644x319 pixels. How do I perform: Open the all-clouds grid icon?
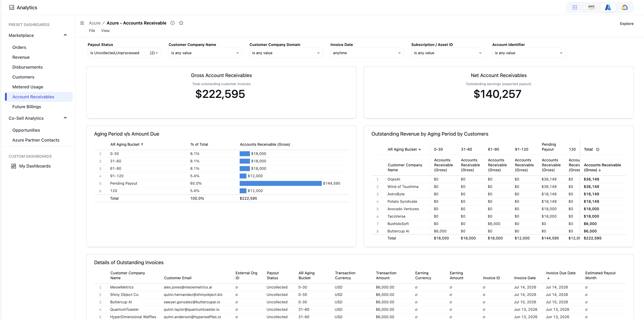coord(574,7)
